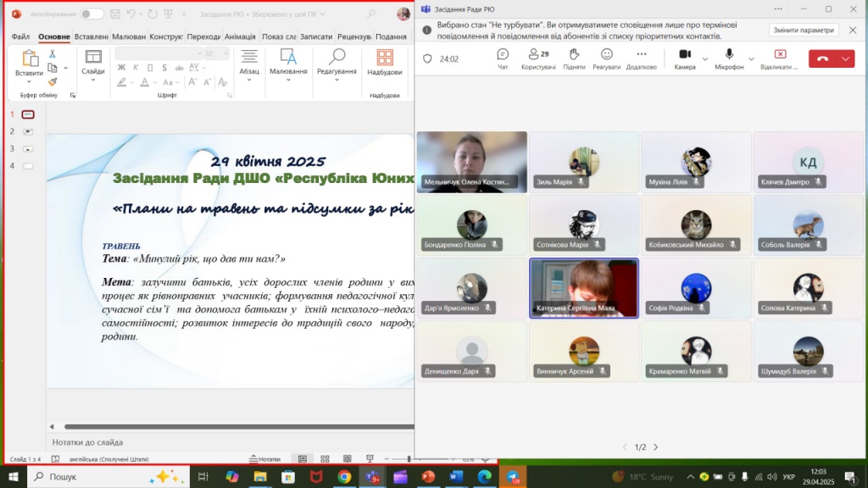Toggle the camera on or off

pos(685,58)
